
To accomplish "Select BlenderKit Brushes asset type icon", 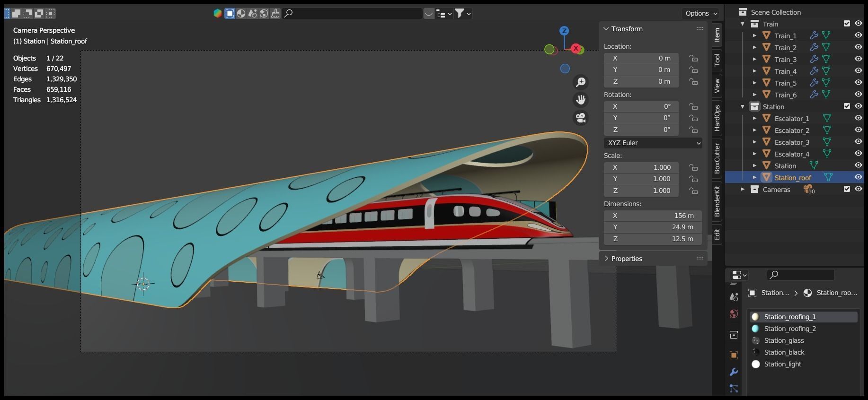I will click(x=275, y=13).
